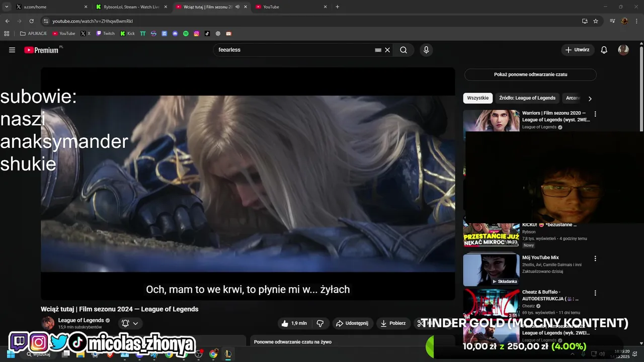Open options for Cheatz AUTODESTRUKCJA video

[x=595, y=293]
